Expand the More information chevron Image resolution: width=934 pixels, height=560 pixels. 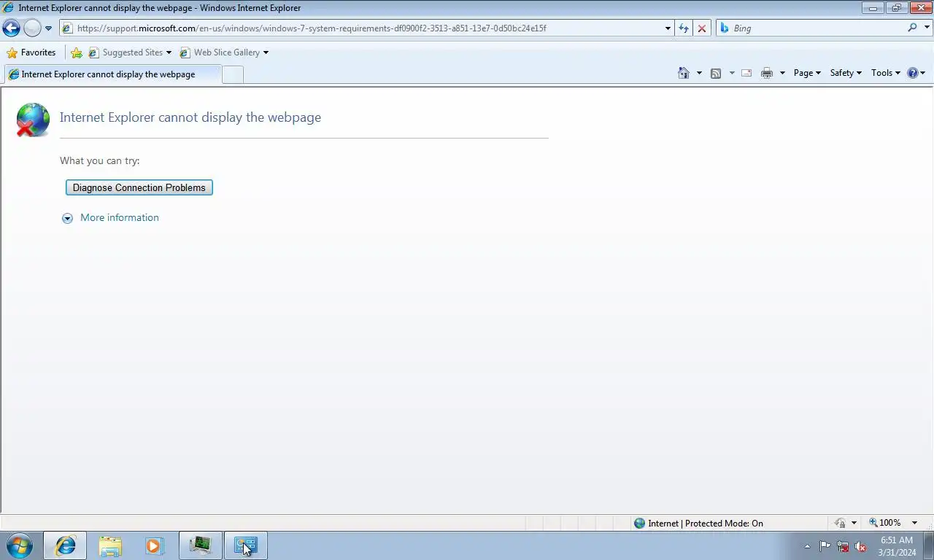(67, 218)
